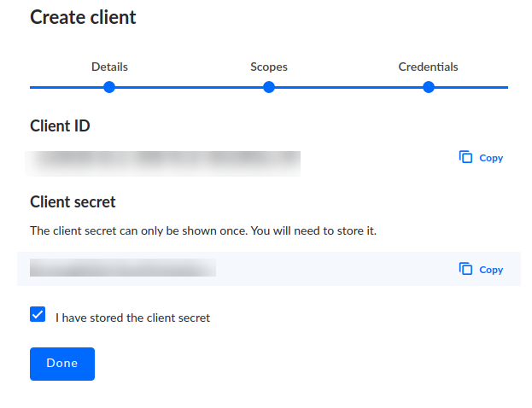Click the copy icon beside the client secret
The width and height of the screenshot is (532, 408).
(x=465, y=269)
